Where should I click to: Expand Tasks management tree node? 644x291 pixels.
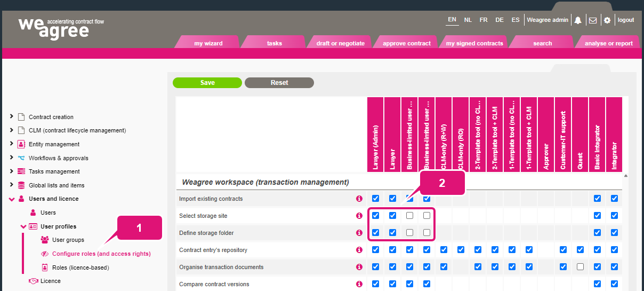[x=12, y=171]
